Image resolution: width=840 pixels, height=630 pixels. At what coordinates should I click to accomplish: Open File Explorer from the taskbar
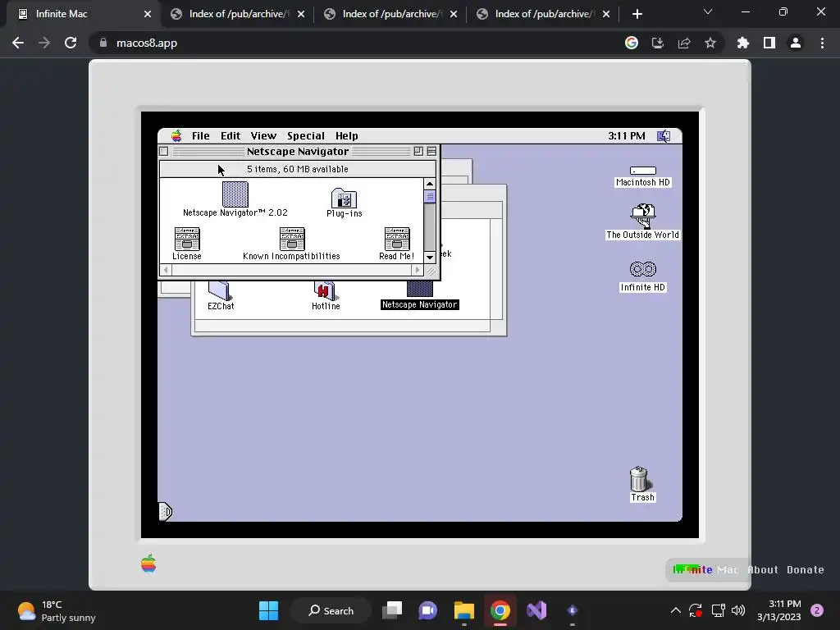(464, 610)
